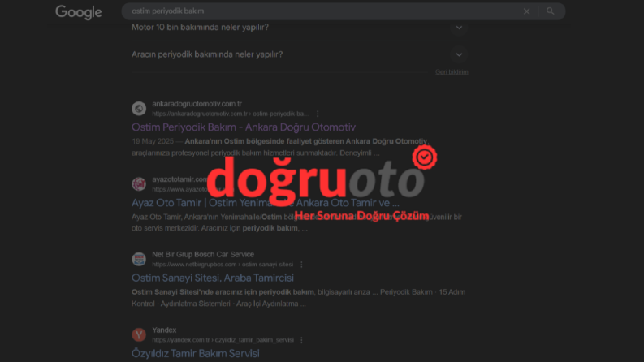Open more options for ankaradogruotomotiv result

click(318, 114)
